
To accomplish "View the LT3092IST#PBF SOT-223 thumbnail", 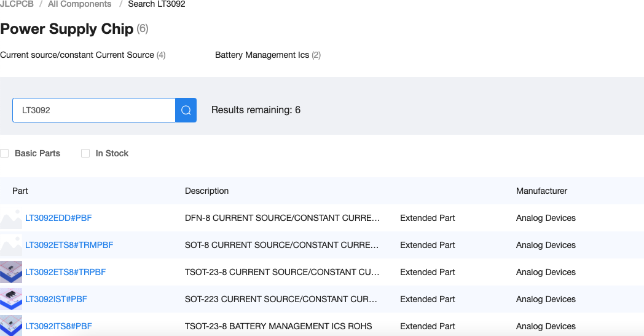I will coord(11,300).
